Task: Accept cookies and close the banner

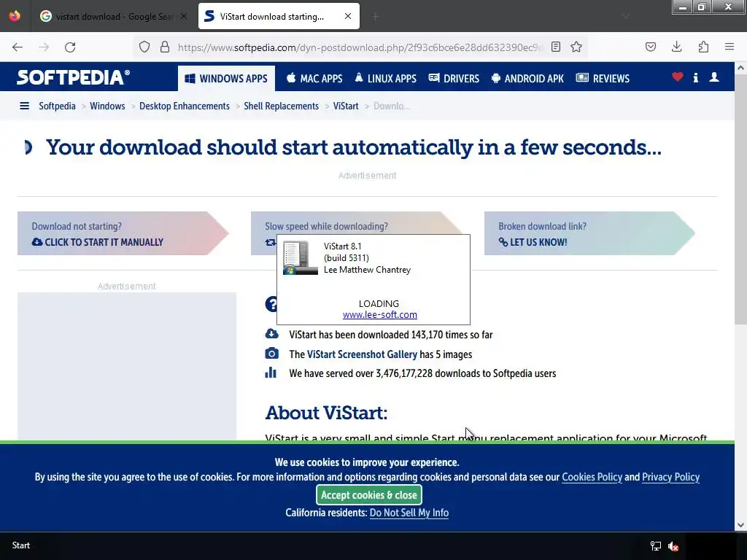Action: pyautogui.click(x=368, y=495)
